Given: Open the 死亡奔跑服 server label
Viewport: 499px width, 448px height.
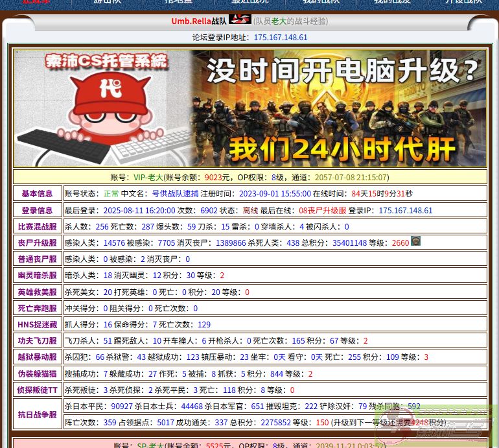Looking at the screenshot, I should (37, 308).
